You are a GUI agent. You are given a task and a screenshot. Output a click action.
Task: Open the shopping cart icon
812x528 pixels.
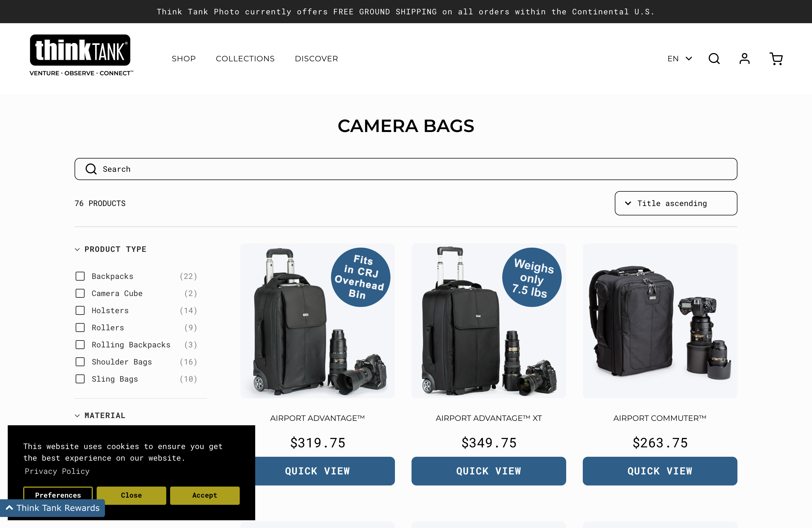pos(776,59)
